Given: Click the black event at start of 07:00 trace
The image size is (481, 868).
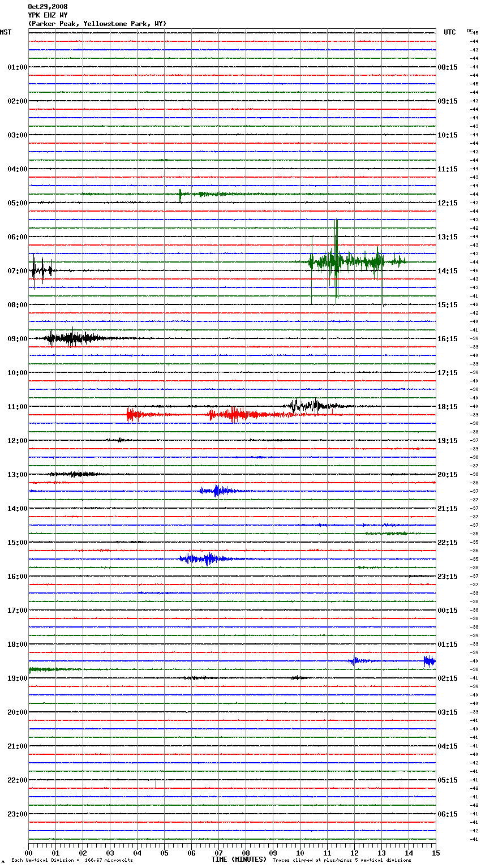Looking at the screenshot, I should click(42, 270).
